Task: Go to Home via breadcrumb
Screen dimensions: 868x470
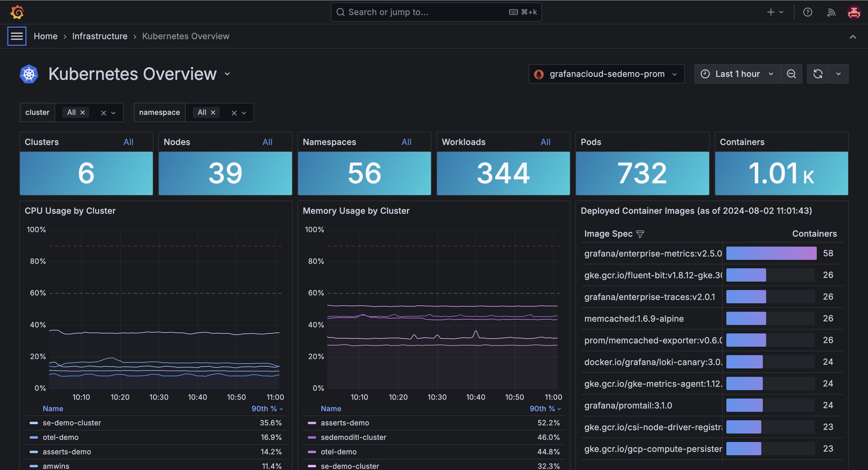Action: [x=46, y=36]
